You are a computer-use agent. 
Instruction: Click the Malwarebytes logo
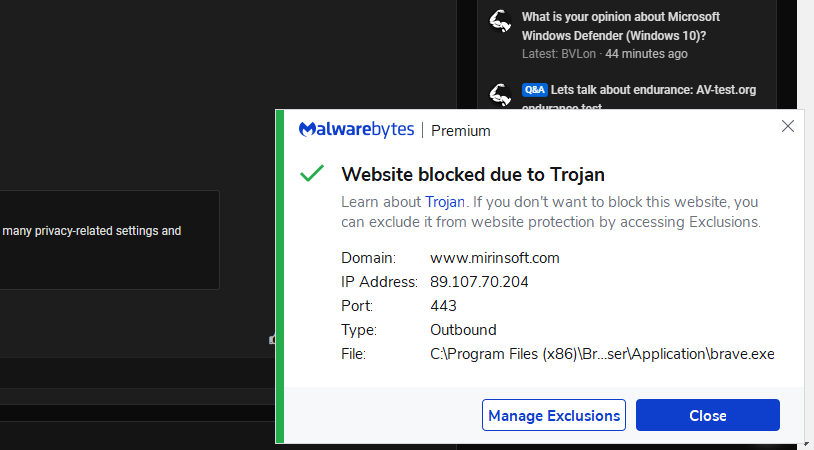click(x=356, y=130)
